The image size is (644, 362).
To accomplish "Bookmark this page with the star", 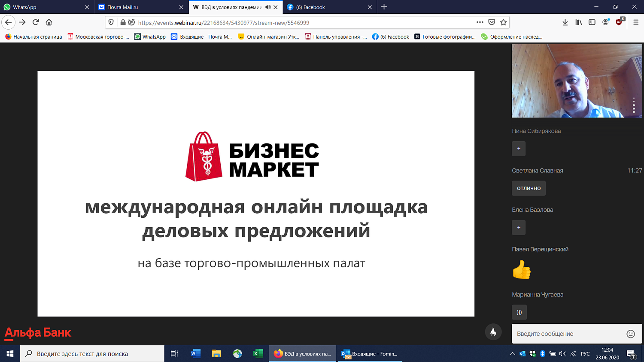I will tap(504, 22).
